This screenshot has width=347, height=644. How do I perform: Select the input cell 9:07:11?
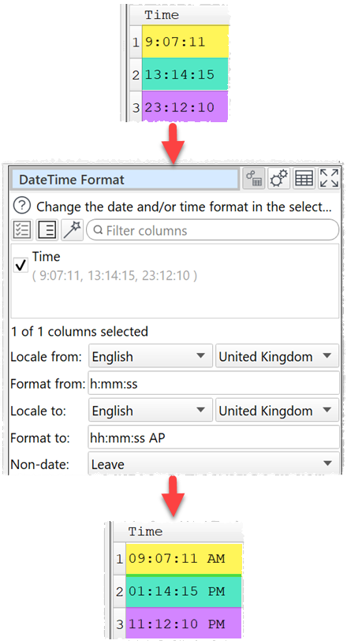185,42
